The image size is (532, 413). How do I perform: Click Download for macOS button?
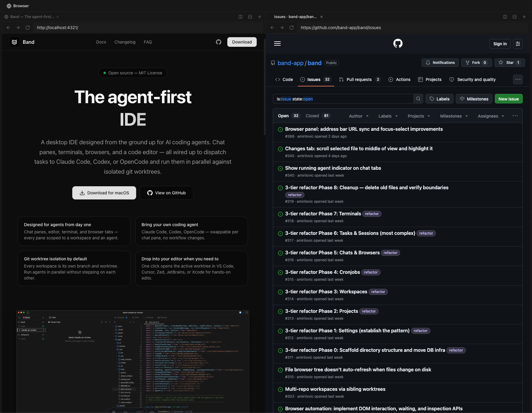point(104,193)
